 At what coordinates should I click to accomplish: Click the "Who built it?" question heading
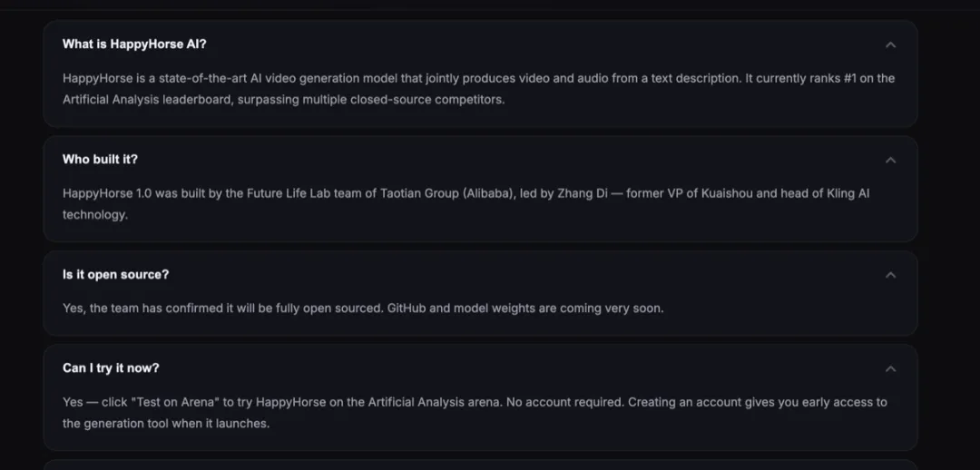(100, 159)
